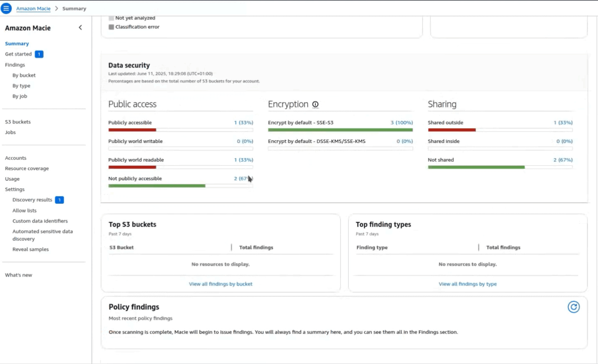Go to Jobs page
Image resolution: width=598 pixels, height=364 pixels.
tap(10, 133)
